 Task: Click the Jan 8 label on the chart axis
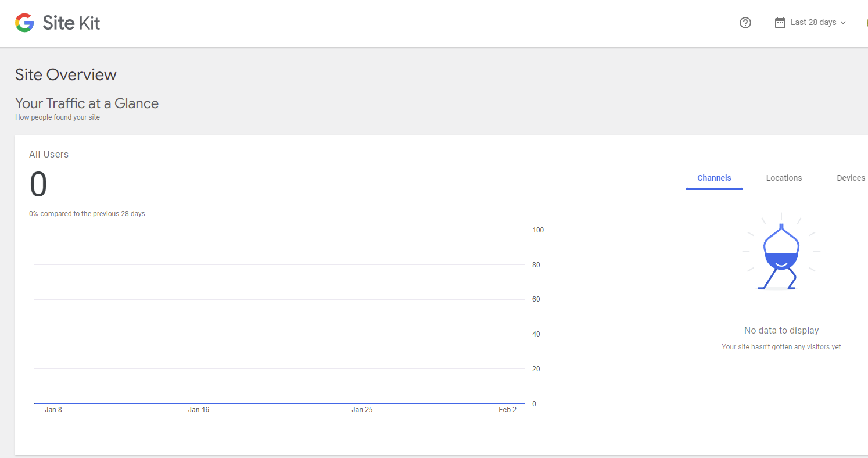point(53,410)
